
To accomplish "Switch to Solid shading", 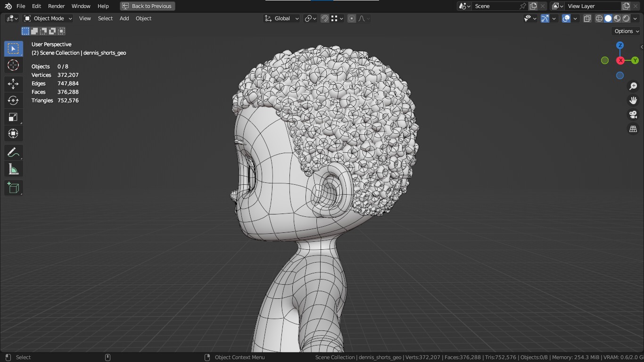I will point(608,18).
